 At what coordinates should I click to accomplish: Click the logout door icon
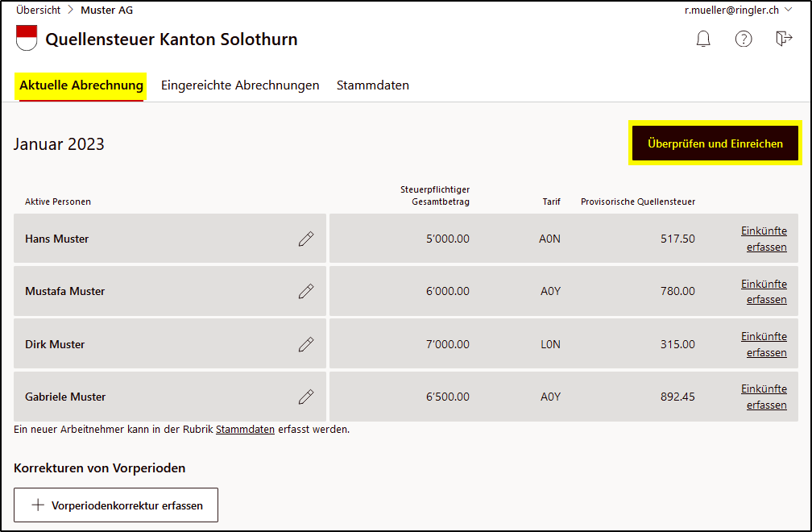tap(784, 39)
